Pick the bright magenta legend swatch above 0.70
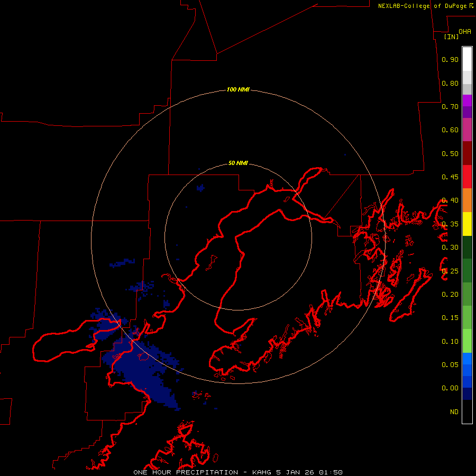Screen dimensions: 476x476 coord(467,100)
